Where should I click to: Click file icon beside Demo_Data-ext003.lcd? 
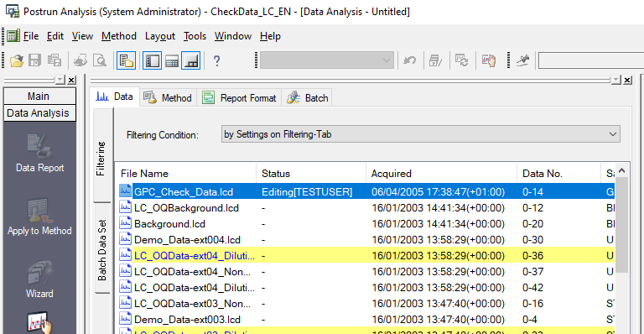(125, 319)
